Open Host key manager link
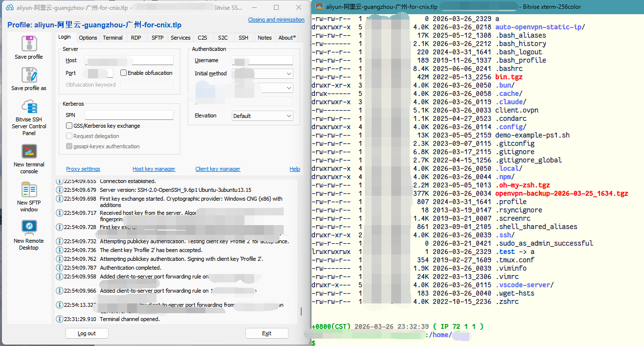 click(154, 169)
